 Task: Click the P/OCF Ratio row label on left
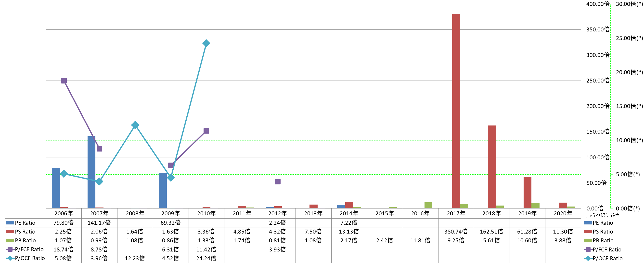tap(30, 258)
